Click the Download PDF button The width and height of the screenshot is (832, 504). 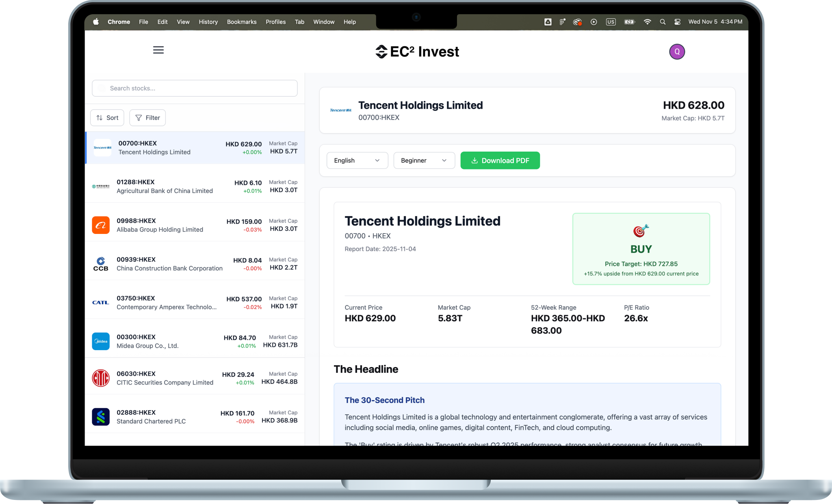(500, 160)
